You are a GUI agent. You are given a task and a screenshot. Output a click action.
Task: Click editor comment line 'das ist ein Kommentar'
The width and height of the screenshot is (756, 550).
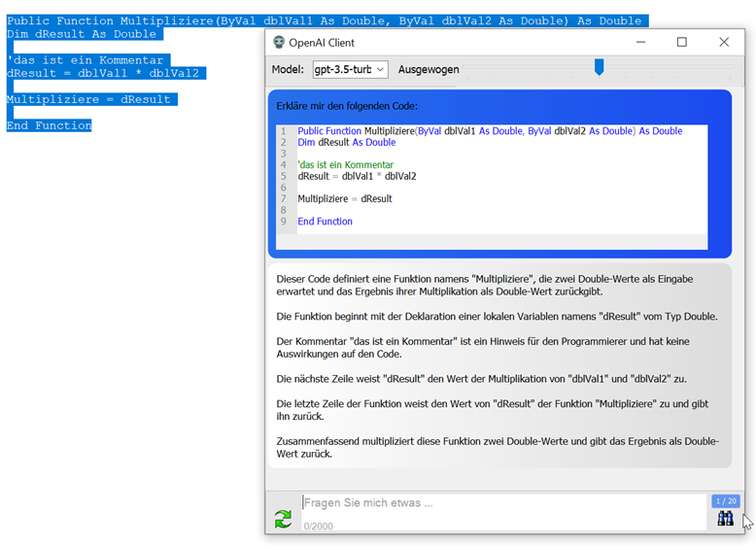[88, 60]
